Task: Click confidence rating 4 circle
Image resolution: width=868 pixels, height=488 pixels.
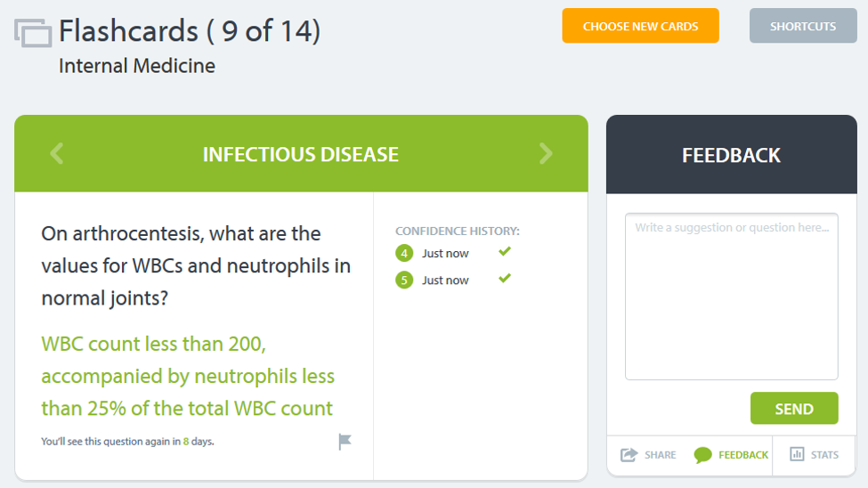Action: pyautogui.click(x=404, y=253)
